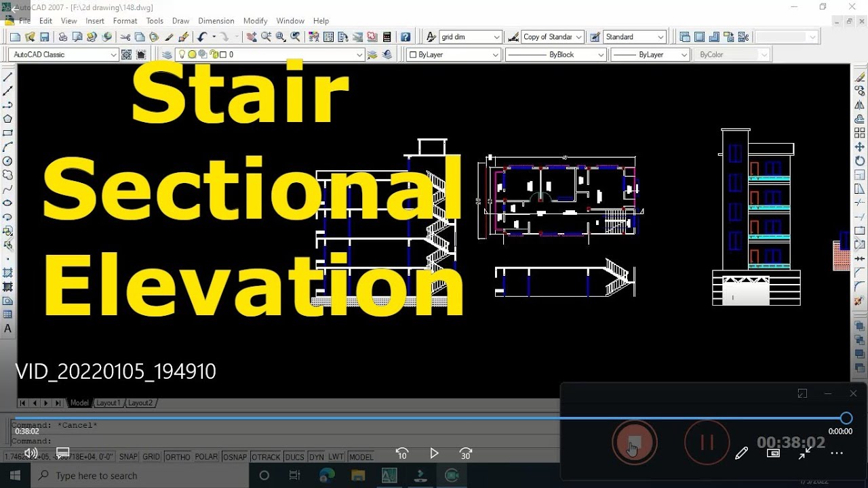Click the Workspace Settings gear icon
The height and width of the screenshot is (488, 868).
pyautogui.click(x=126, y=55)
